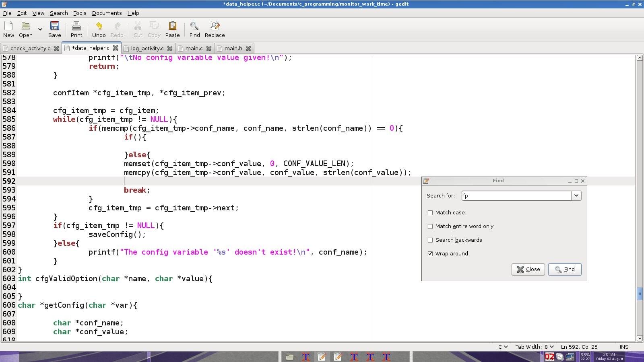This screenshot has height=362, width=644.
Task: Tick Match entire word only
Action: [430, 226]
